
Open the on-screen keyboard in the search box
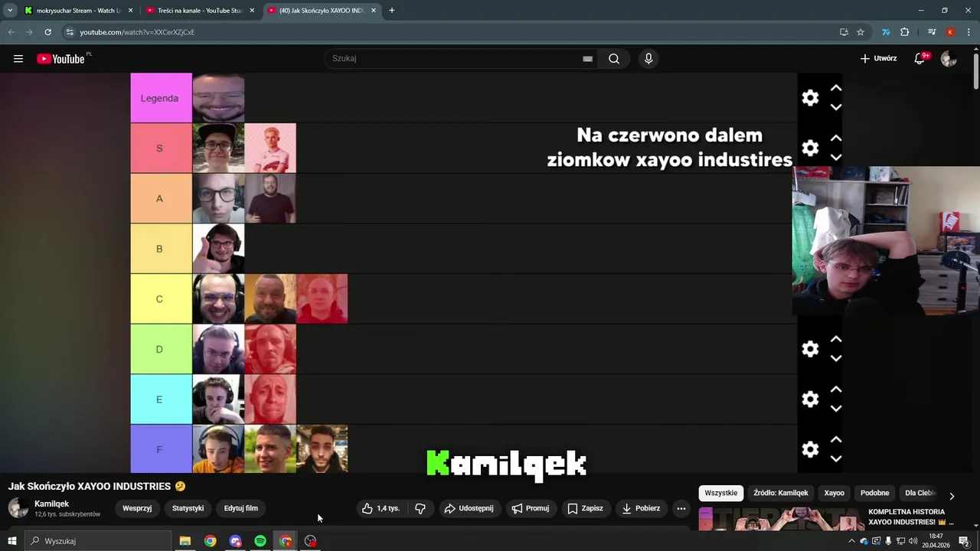pos(587,59)
